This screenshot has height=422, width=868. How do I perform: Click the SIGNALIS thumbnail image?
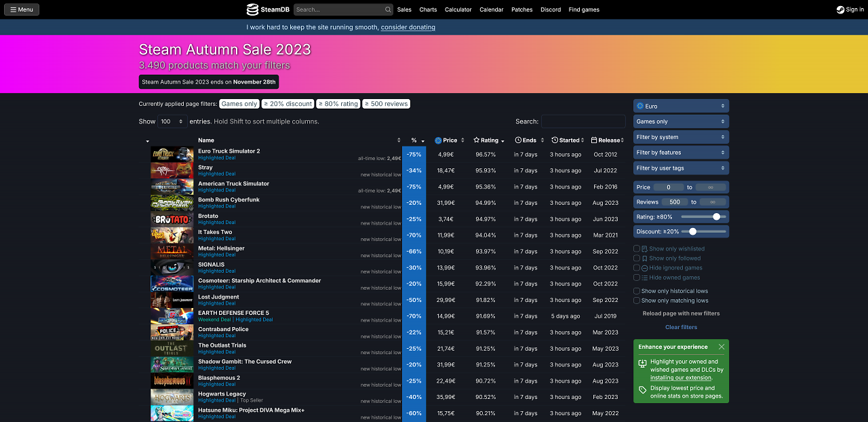pyautogui.click(x=172, y=267)
